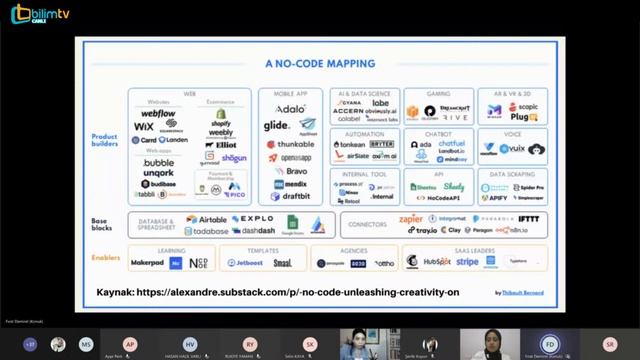Screen dimensions: 640x360
Task: Click the Shogun logo
Action: pos(234,158)
